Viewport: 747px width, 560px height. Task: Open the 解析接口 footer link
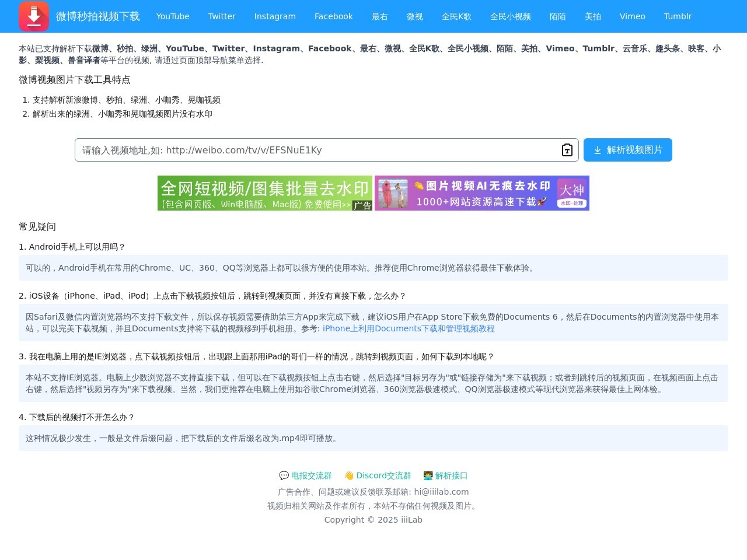coord(451,475)
